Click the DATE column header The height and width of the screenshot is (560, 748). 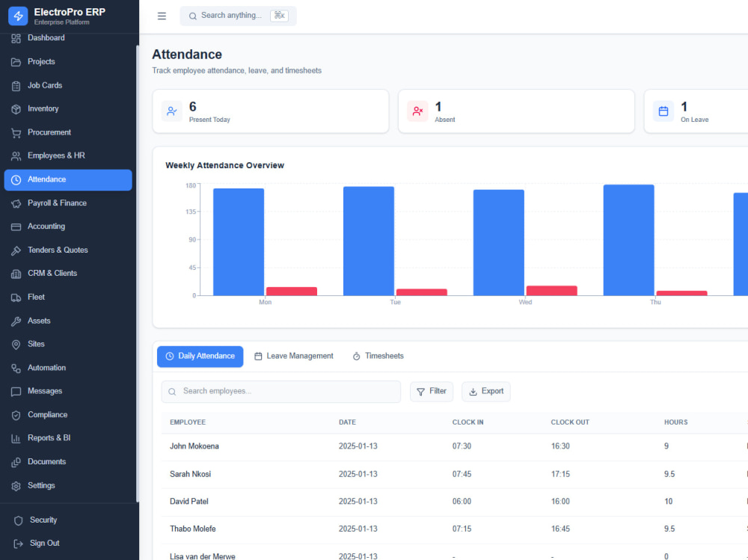pos(347,422)
